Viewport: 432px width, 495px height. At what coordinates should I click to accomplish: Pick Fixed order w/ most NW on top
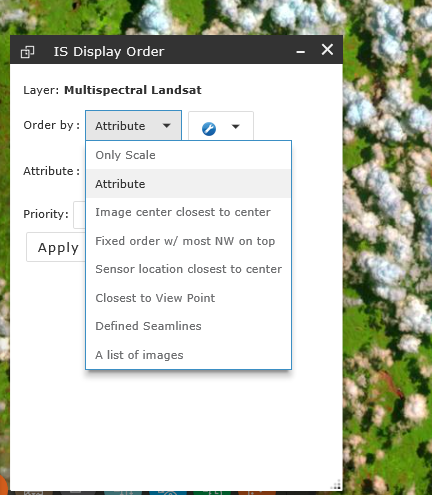188,241
